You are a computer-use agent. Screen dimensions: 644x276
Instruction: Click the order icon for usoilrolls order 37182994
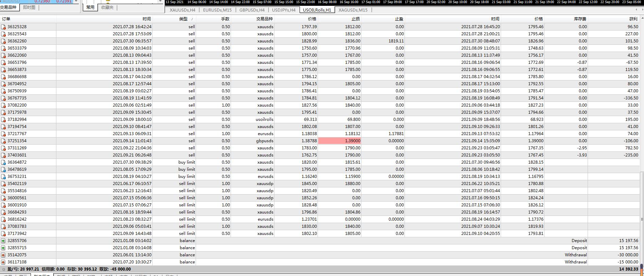tap(3, 119)
